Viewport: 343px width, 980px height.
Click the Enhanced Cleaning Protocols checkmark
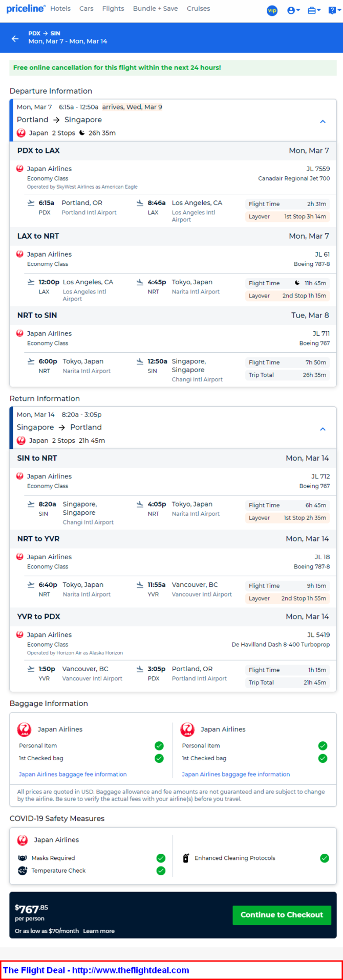[x=324, y=858]
